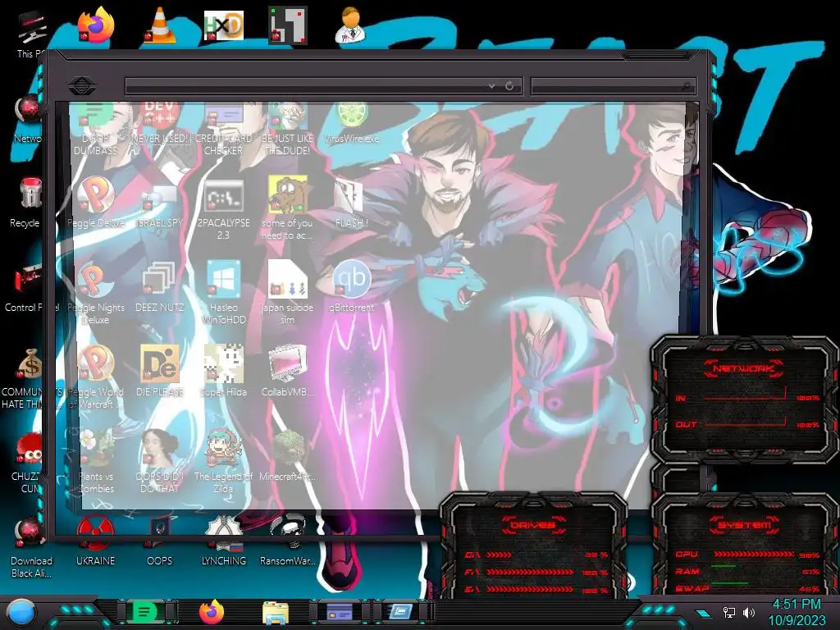The height and width of the screenshot is (630, 840).
Task: Click the SYSTEM gadget title
Action: click(744, 525)
